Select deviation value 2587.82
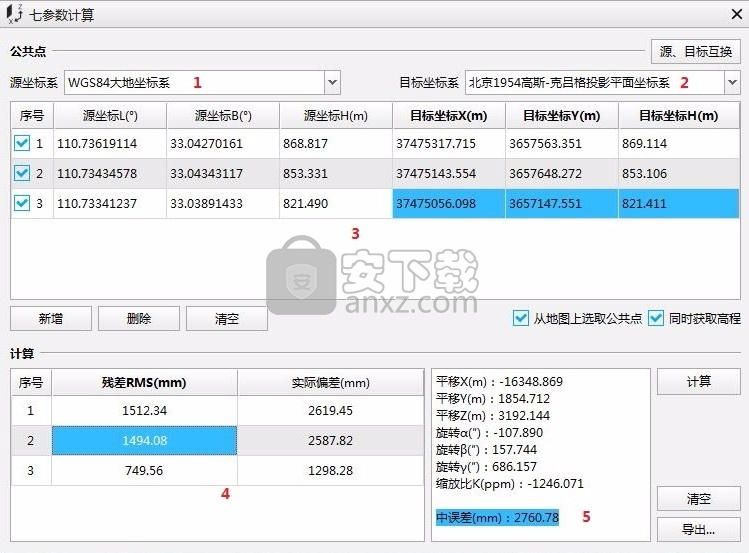 [331, 440]
